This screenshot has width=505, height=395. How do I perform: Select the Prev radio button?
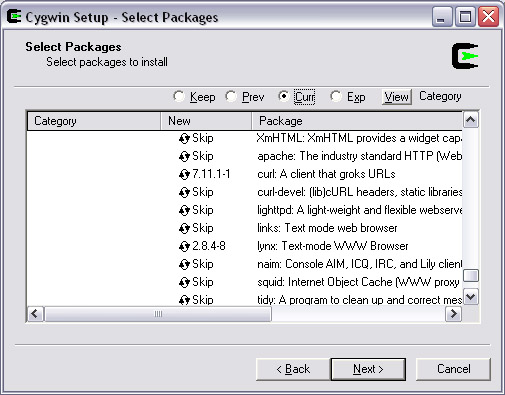click(231, 97)
